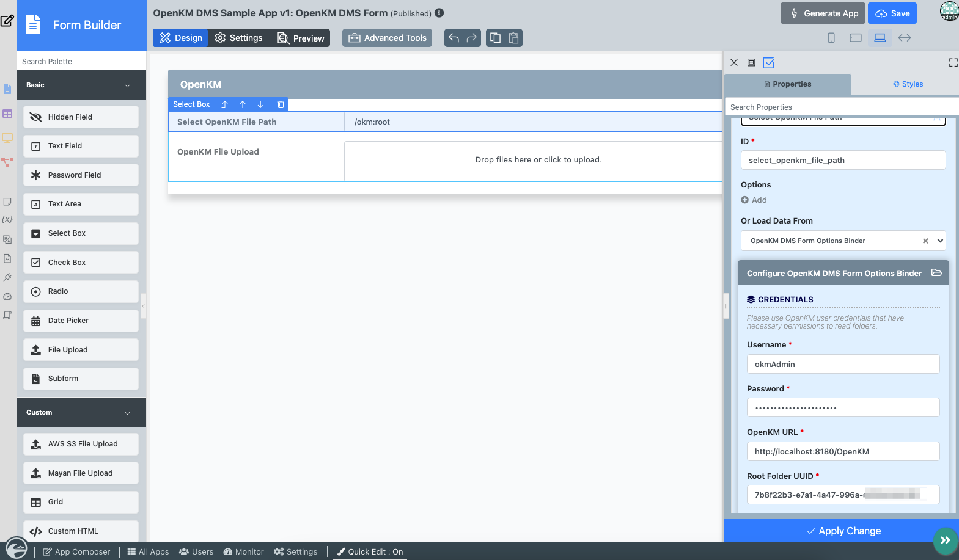
Task: Add a new option under Options
Action: point(754,200)
